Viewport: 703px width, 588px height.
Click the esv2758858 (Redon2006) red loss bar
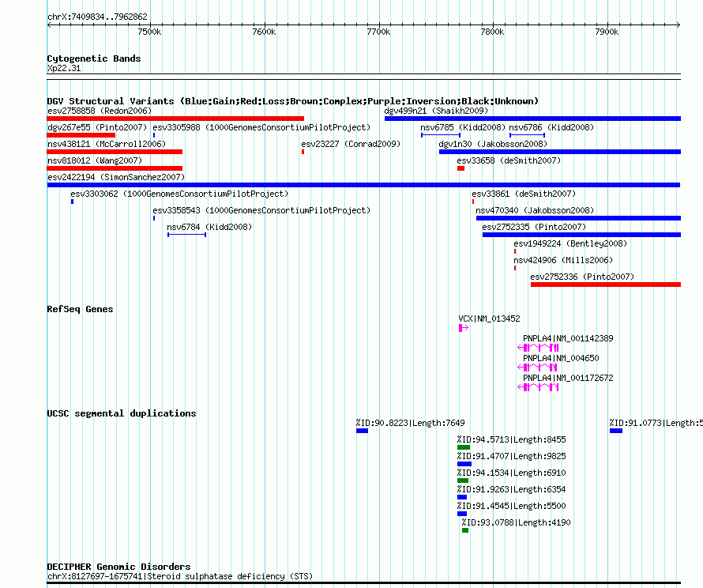click(175, 119)
